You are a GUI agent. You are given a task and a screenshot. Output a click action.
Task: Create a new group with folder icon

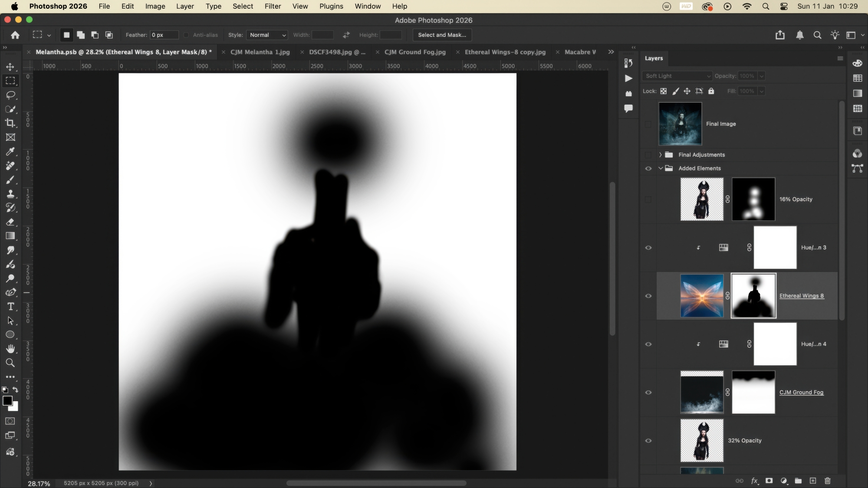tap(798, 481)
